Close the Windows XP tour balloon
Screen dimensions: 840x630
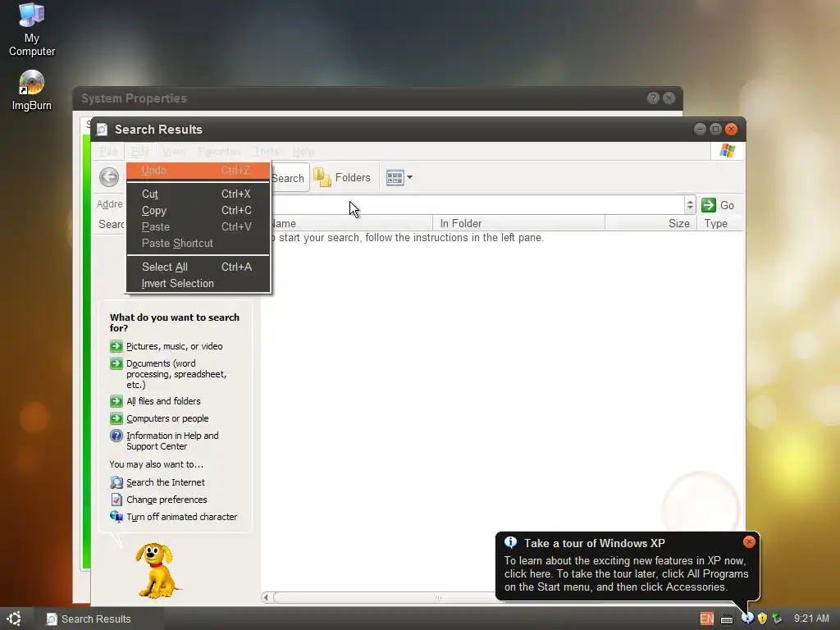(749, 541)
